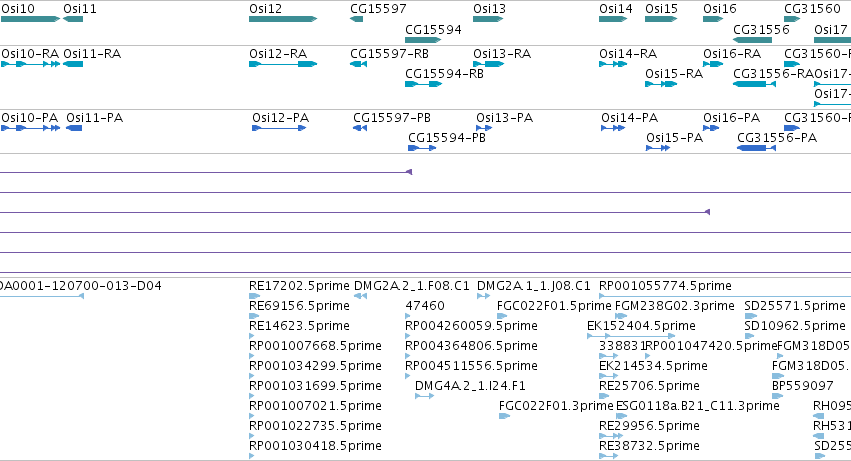Select the Osi11 gene arrow glyph
Image resolution: width=851 pixels, height=461 pixels.
tap(73, 19)
